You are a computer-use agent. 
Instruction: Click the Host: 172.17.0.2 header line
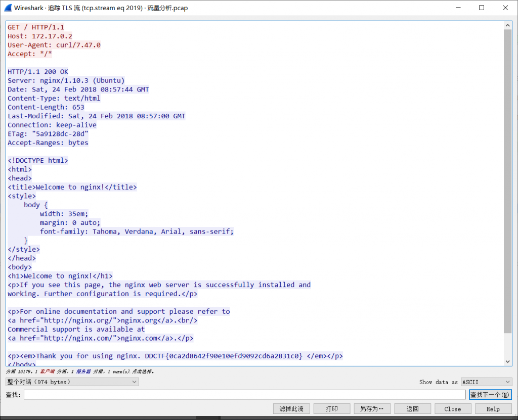[40, 36]
